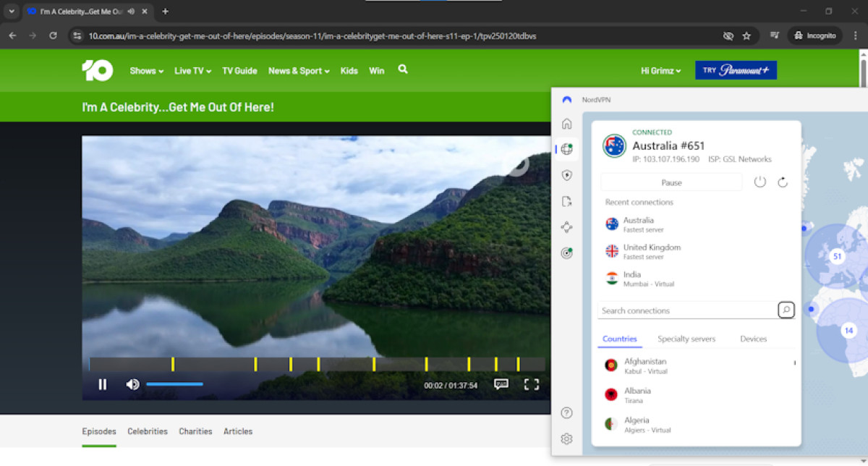Screen dimensions: 868x466
Task: Open the Kids section
Action: [349, 71]
